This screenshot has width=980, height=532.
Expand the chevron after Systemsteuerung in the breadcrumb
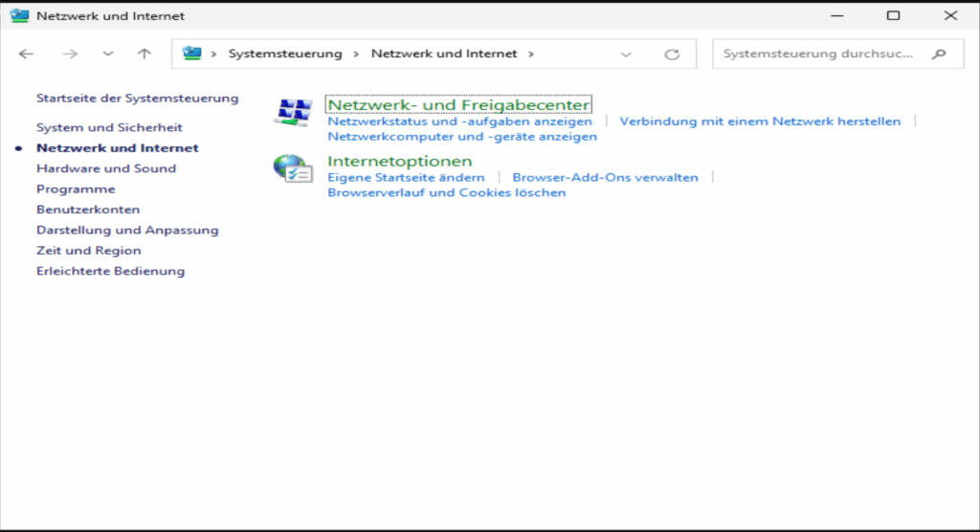click(x=356, y=54)
